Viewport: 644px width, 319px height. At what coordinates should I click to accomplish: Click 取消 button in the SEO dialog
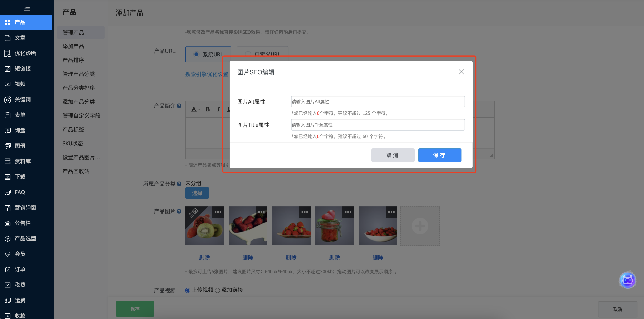tap(392, 155)
